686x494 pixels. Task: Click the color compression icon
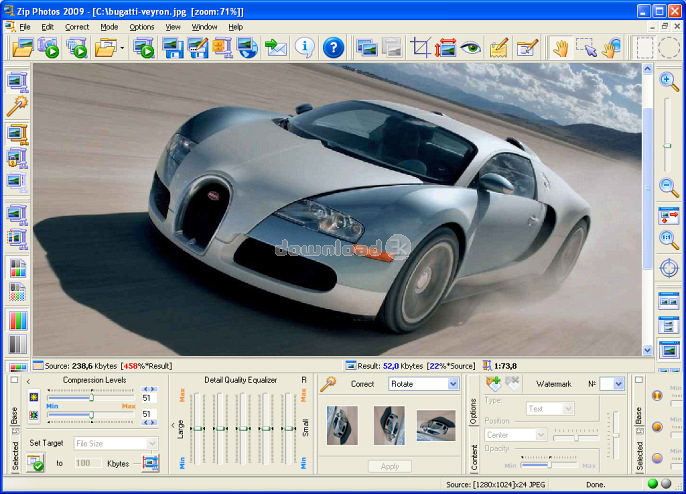pos(33,415)
